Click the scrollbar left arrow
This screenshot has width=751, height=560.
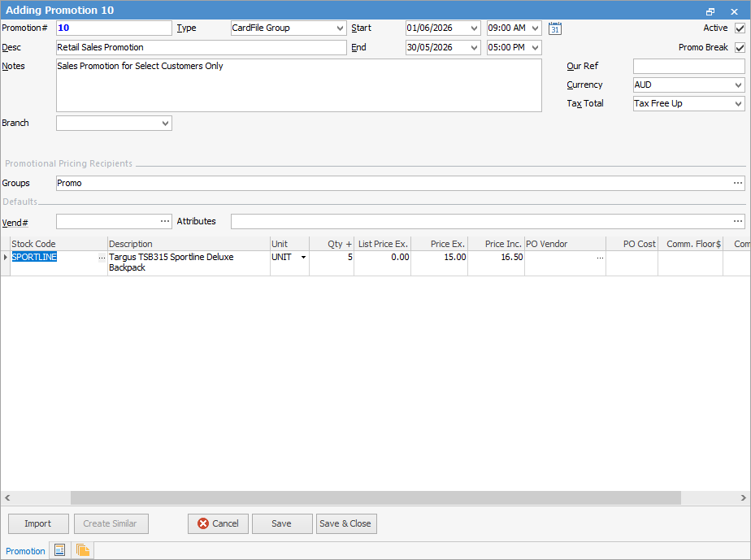tap(7, 497)
